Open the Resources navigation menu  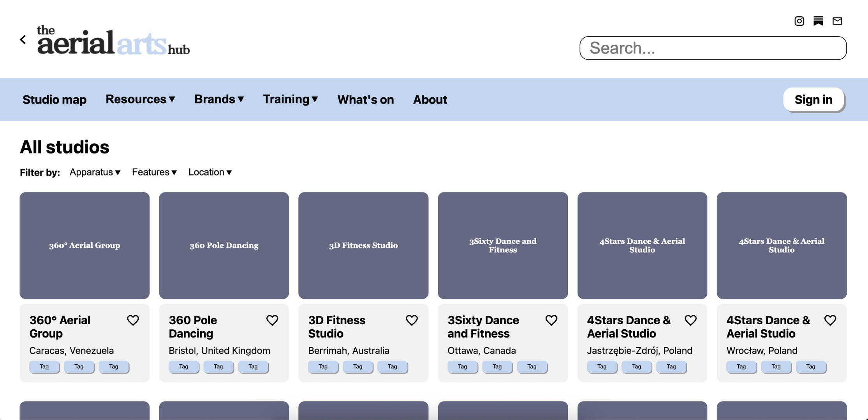140,99
